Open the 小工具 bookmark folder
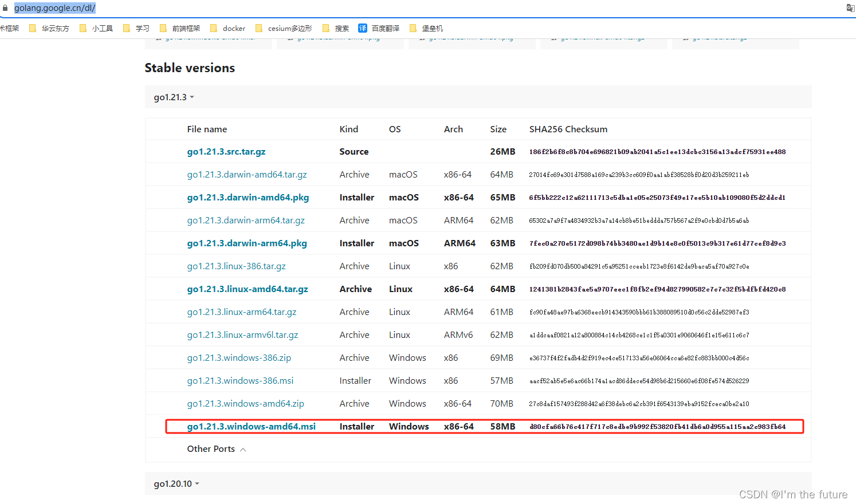The image size is (856, 504). pyautogui.click(x=96, y=28)
